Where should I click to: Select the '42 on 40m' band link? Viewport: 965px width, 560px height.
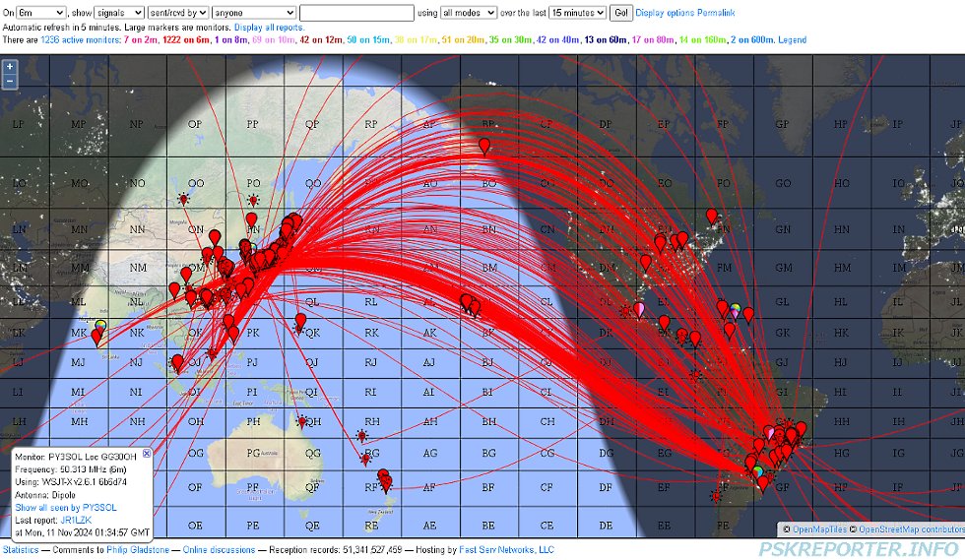click(x=557, y=39)
